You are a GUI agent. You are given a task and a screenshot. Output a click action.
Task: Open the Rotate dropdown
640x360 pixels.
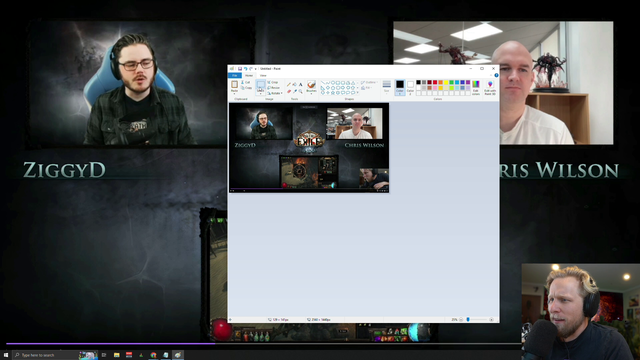(275, 93)
